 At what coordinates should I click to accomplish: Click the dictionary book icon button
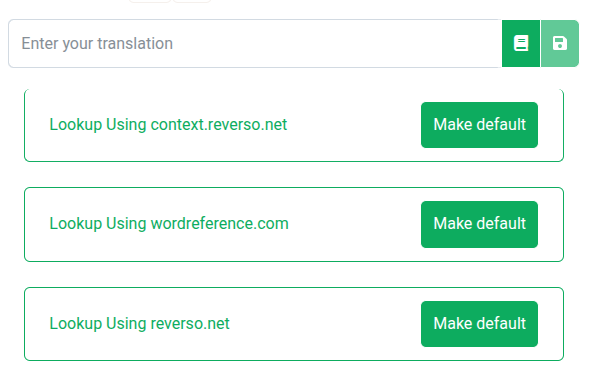click(521, 44)
